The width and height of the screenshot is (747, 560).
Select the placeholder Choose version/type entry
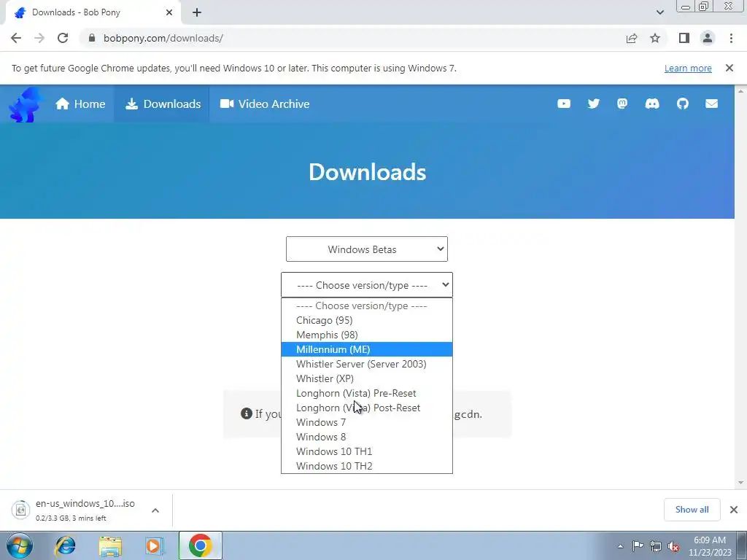(366, 306)
